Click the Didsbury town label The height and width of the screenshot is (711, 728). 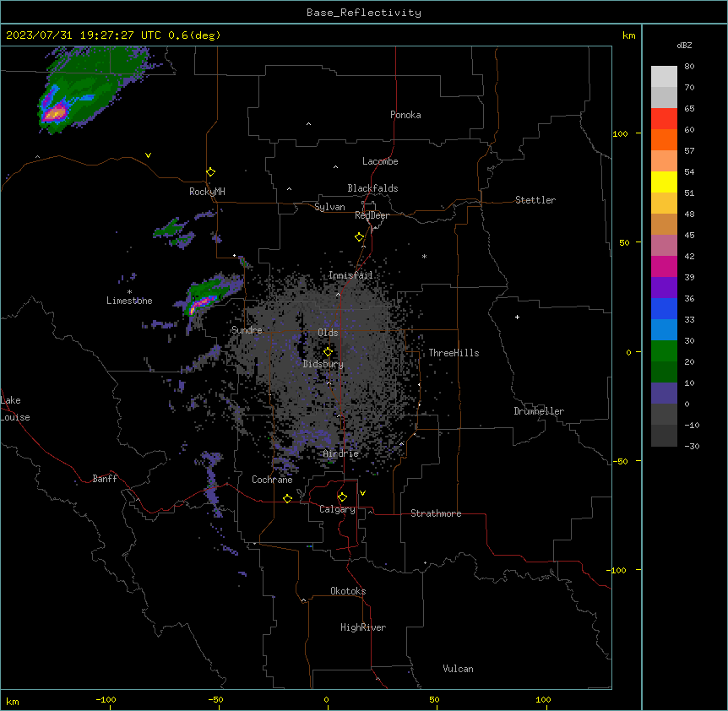(323, 364)
